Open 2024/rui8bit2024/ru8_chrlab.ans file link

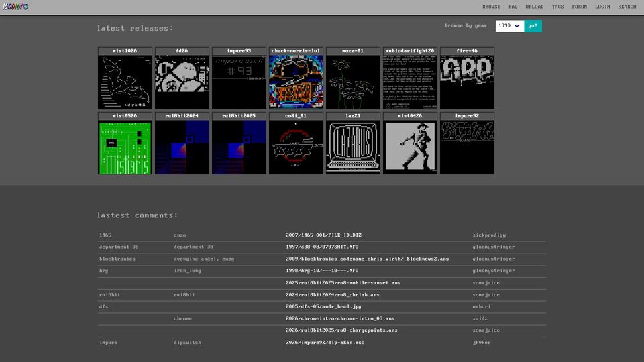tap(332, 295)
